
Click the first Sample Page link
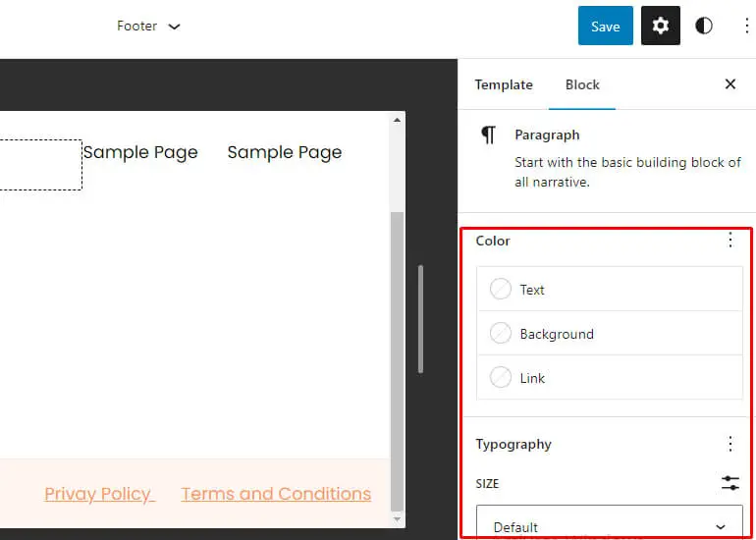pos(140,153)
